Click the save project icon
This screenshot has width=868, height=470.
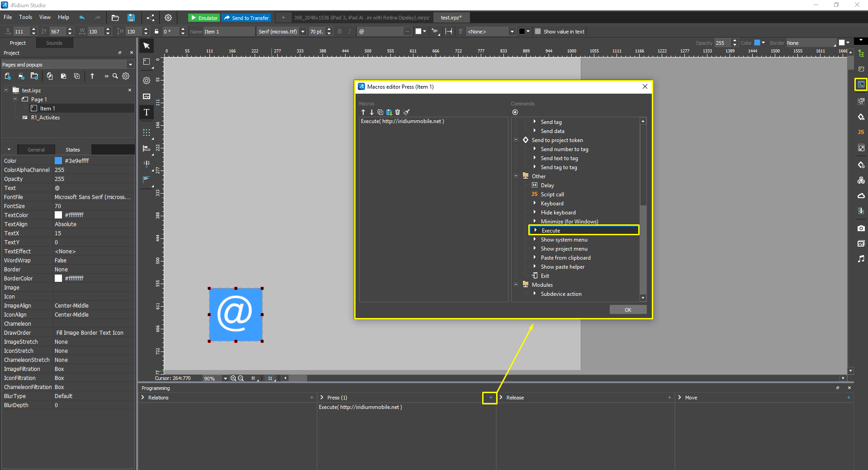tap(131, 18)
